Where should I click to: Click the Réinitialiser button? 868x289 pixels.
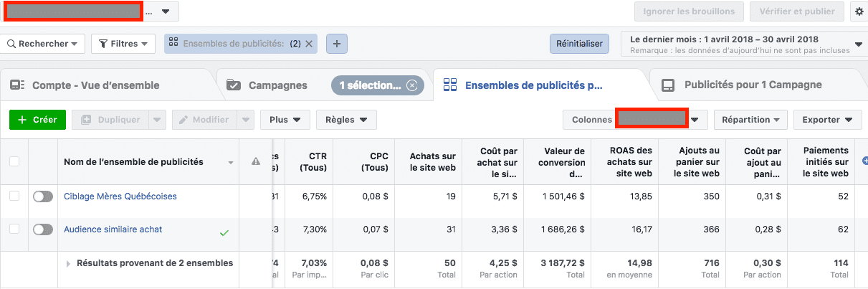point(579,44)
